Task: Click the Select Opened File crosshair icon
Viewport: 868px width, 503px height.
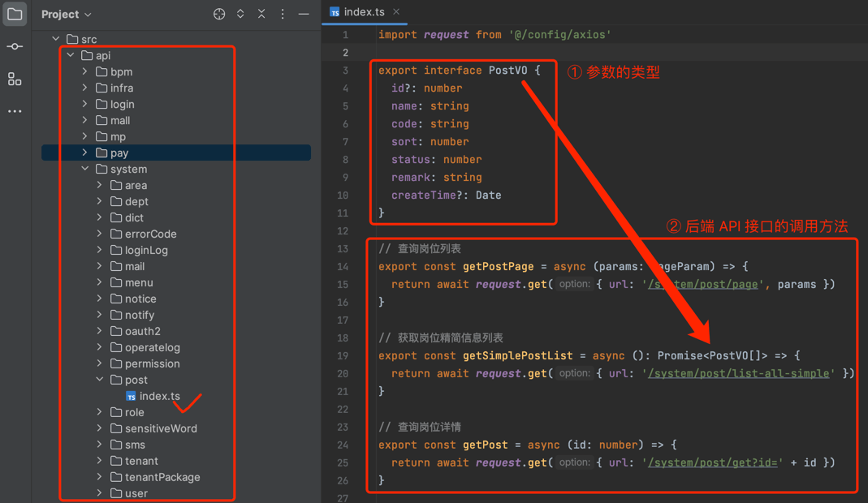Action: pos(219,14)
